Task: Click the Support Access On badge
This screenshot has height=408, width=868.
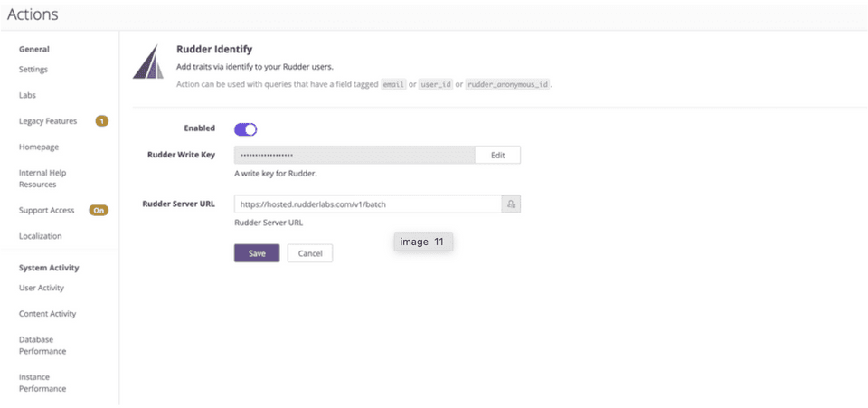Action: (99, 211)
